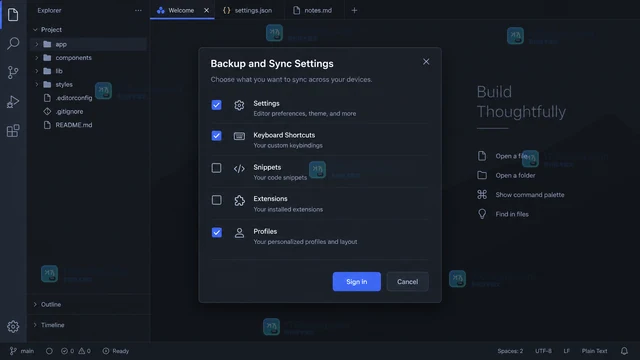Enable the Extensions sync checkbox

(217, 200)
